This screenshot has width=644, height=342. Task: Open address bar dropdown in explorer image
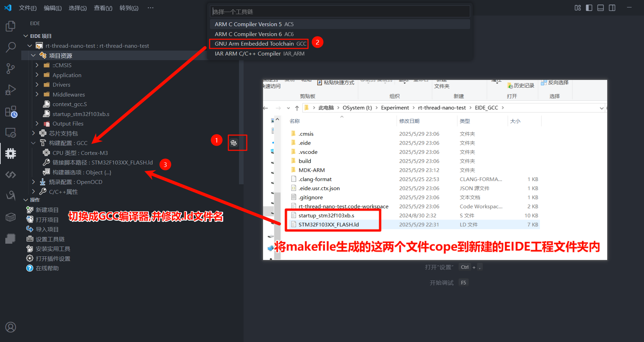pos(602,108)
